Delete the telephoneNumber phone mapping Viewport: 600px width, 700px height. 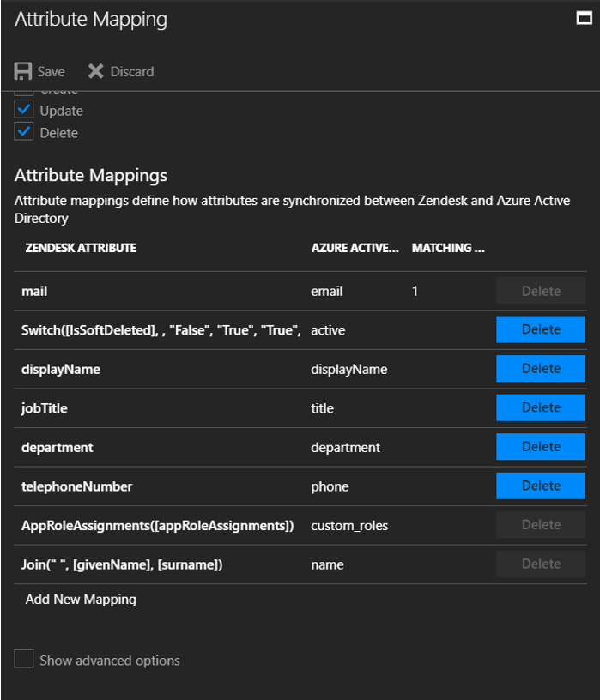541,486
